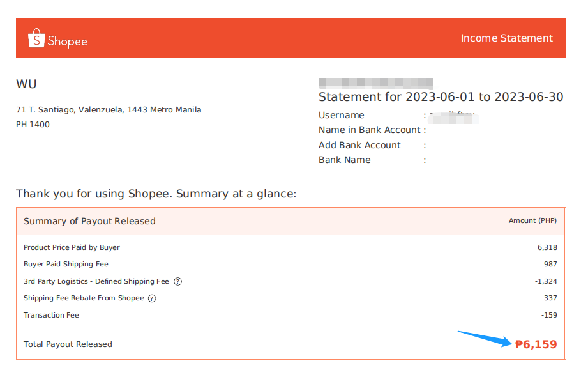
Task: Select the Transaction Fee label
Action: click(x=51, y=315)
